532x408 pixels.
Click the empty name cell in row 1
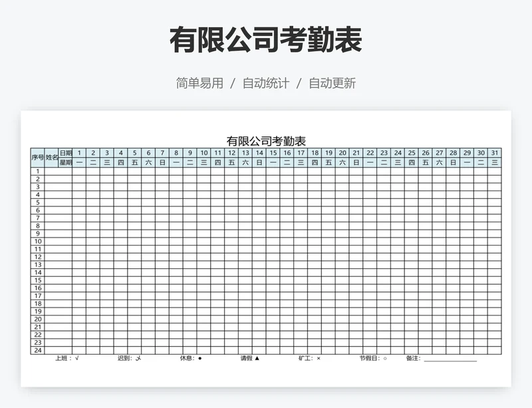point(59,171)
